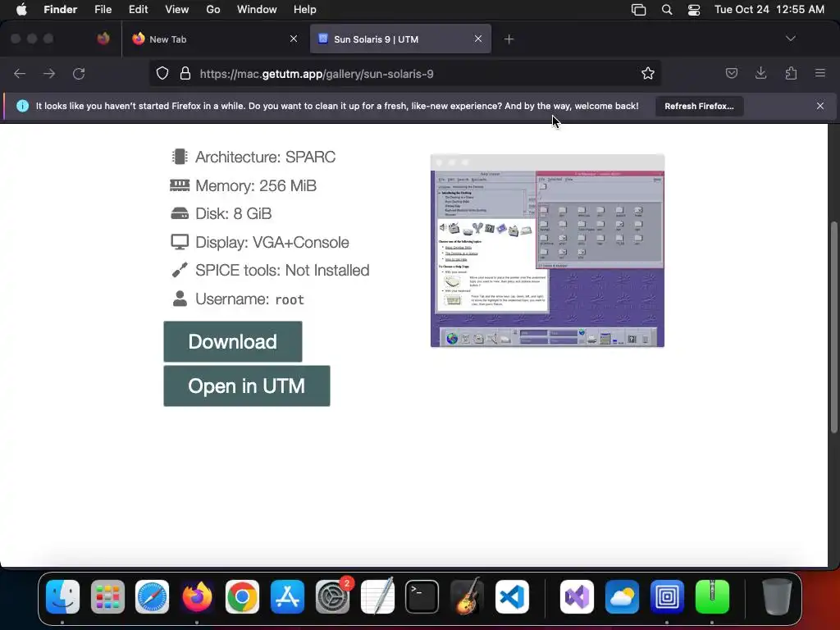This screenshot has width=840, height=630.
Task: Expand the list all tabs chevron
Action: tap(790, 39)
